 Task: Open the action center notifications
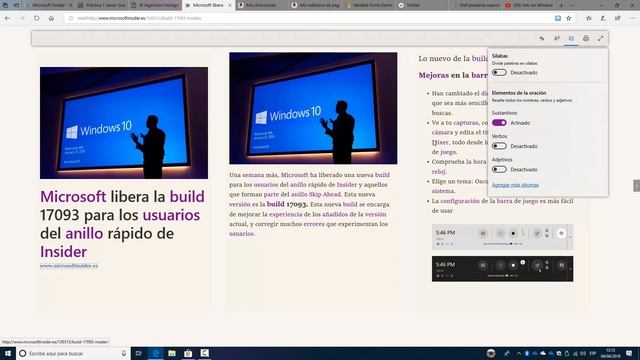pos(629,353)
